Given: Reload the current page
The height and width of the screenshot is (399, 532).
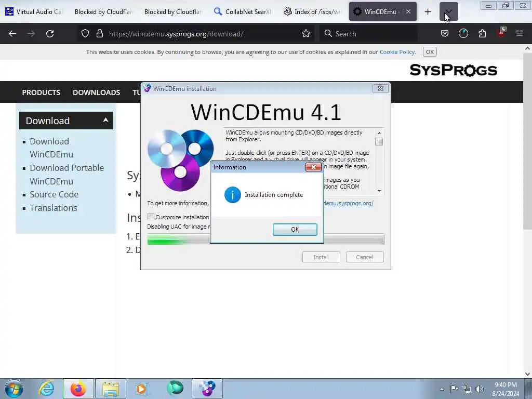Looking at the screenshot, I should pos(50,34).
